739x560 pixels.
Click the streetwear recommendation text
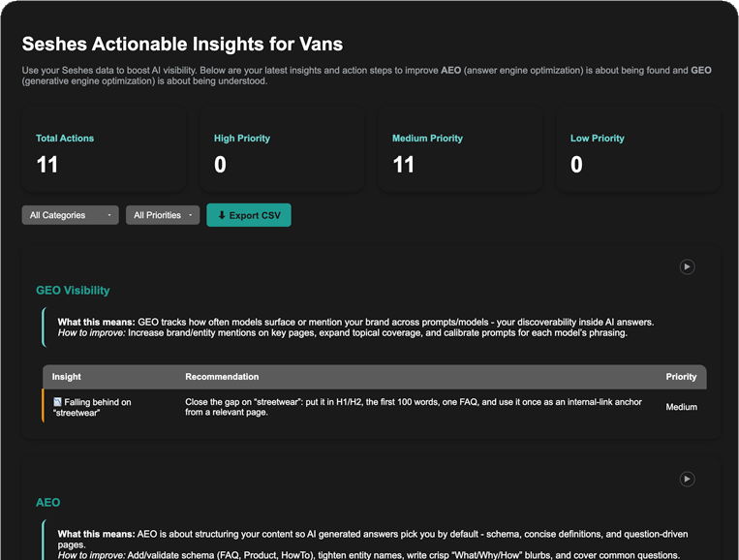coord(413,407)
